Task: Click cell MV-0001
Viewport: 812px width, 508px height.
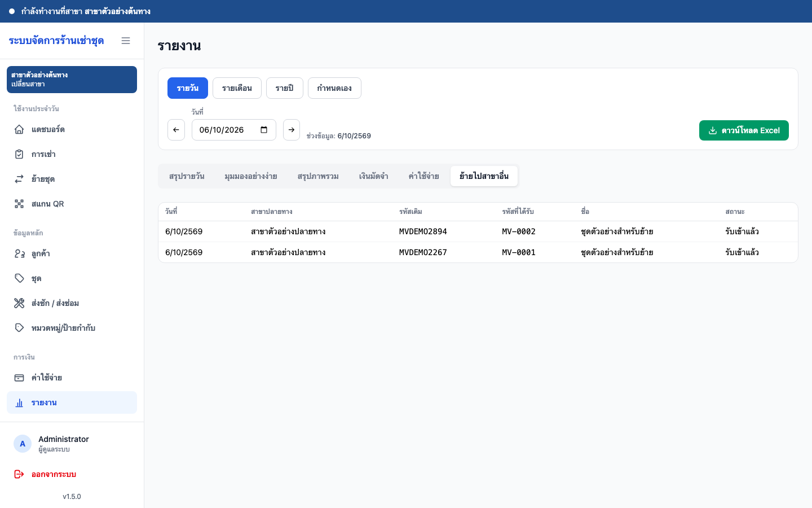Action: [519, 252]
